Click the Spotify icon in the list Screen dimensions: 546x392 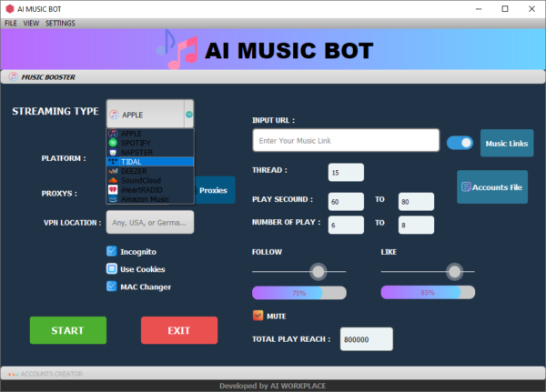point(113,143)
